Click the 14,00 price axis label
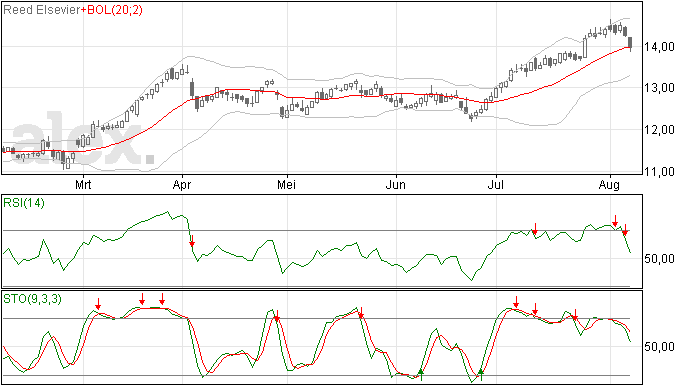The height and width of the screenshot is (387, 690). pos(659,47)
